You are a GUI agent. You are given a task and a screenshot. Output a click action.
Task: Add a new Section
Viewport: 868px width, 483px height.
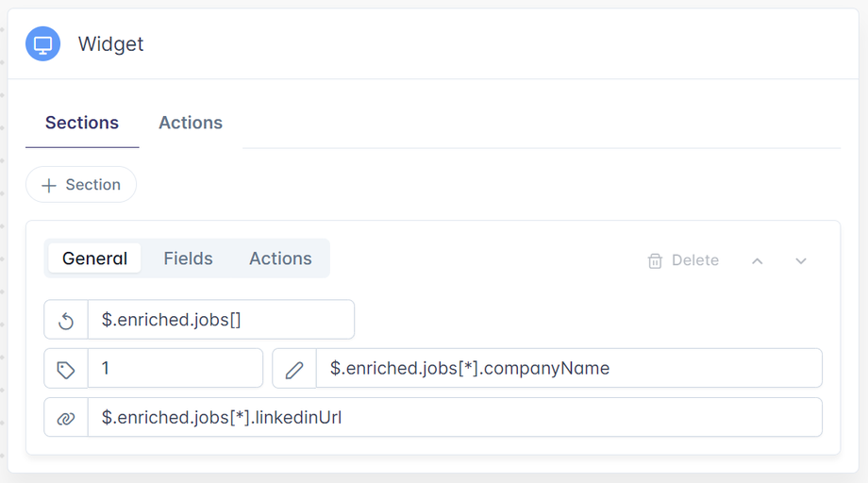tap(81, 185)
